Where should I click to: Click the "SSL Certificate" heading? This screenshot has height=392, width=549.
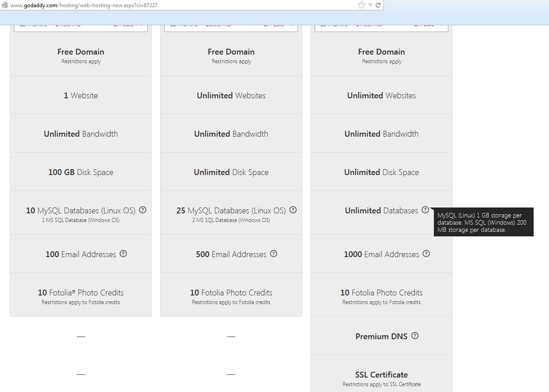click(x=382, y=375)
